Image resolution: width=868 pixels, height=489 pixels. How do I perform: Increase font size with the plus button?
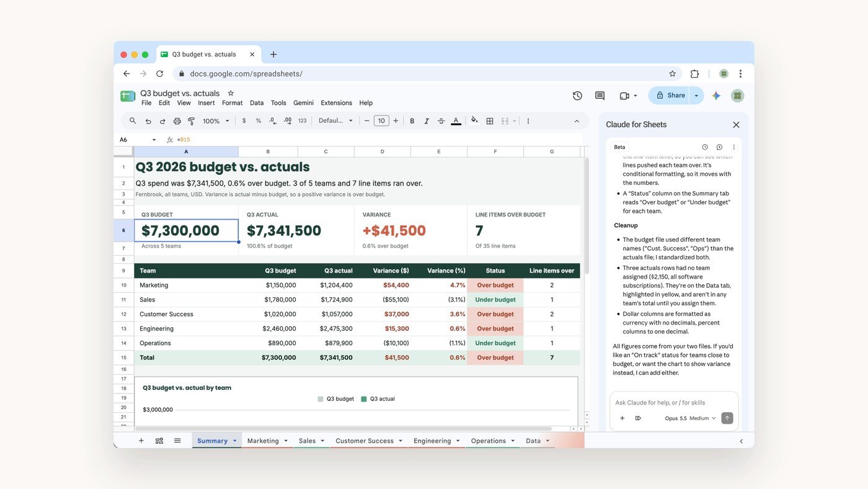point(396,121)
